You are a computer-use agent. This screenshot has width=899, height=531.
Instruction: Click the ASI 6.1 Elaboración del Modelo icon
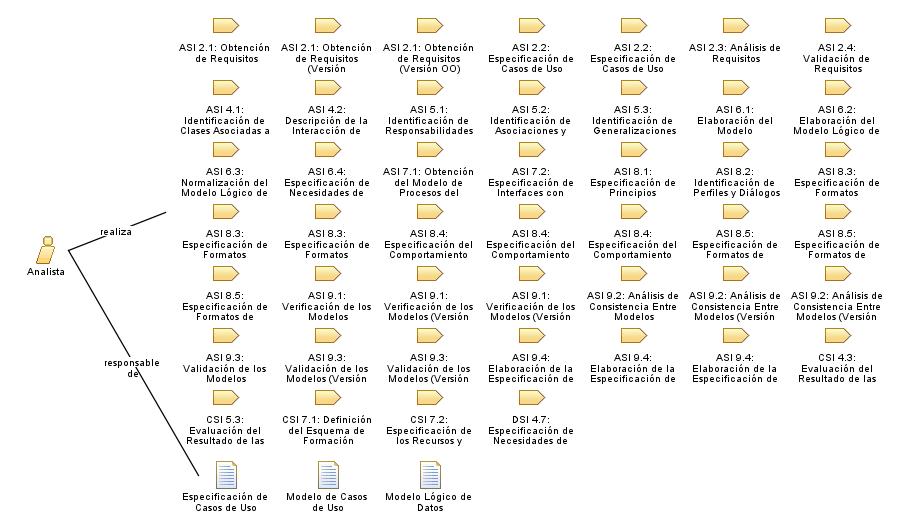tap(735, 88)
